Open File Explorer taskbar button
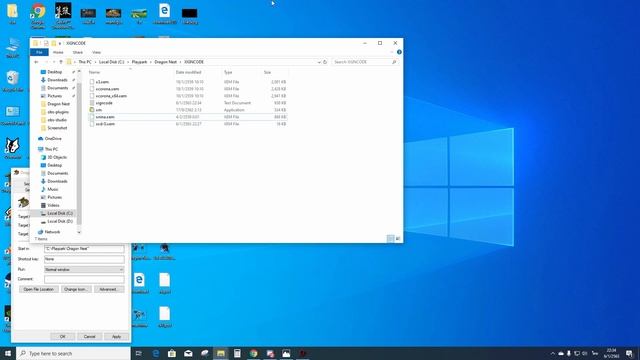The height and width of the screenshot is (360, 640). 221,353
